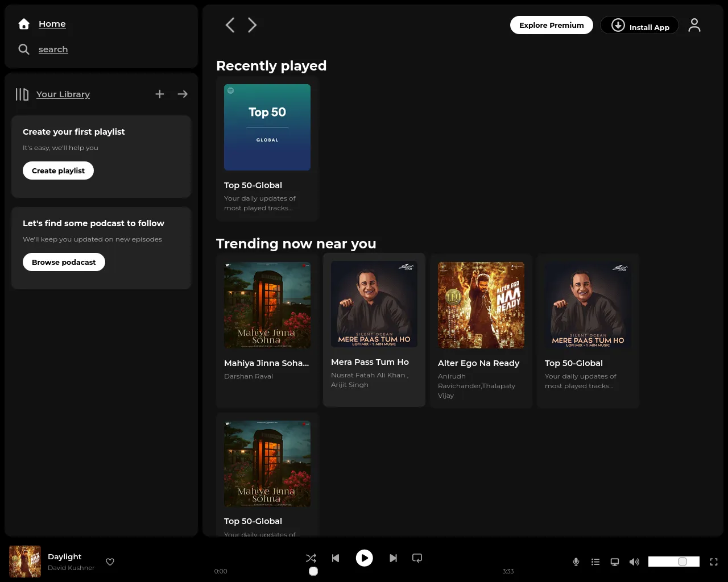The width and height of the screenshot is (728, 582).
Task: Click the Browse podacast button
Action: click(x=64, y=262)
